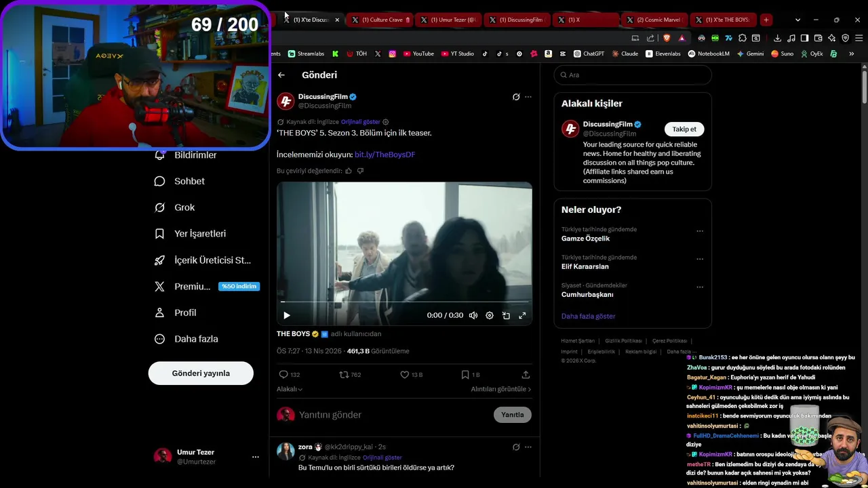This screenshot has width=868, height=488.
Task: Open Grok icon on zora's reply
Action: pyautogui.click(x=516, y=447)
